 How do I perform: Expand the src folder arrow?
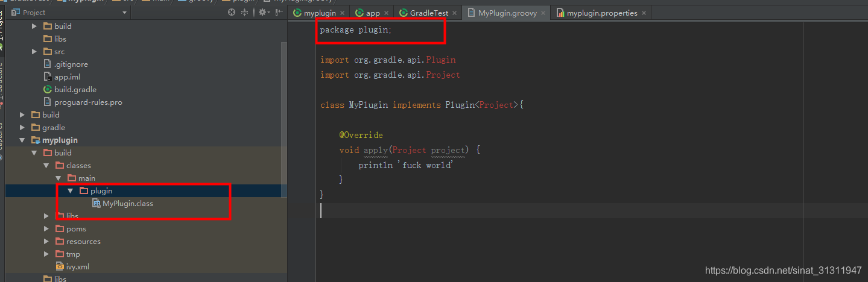tap(34, 51)
